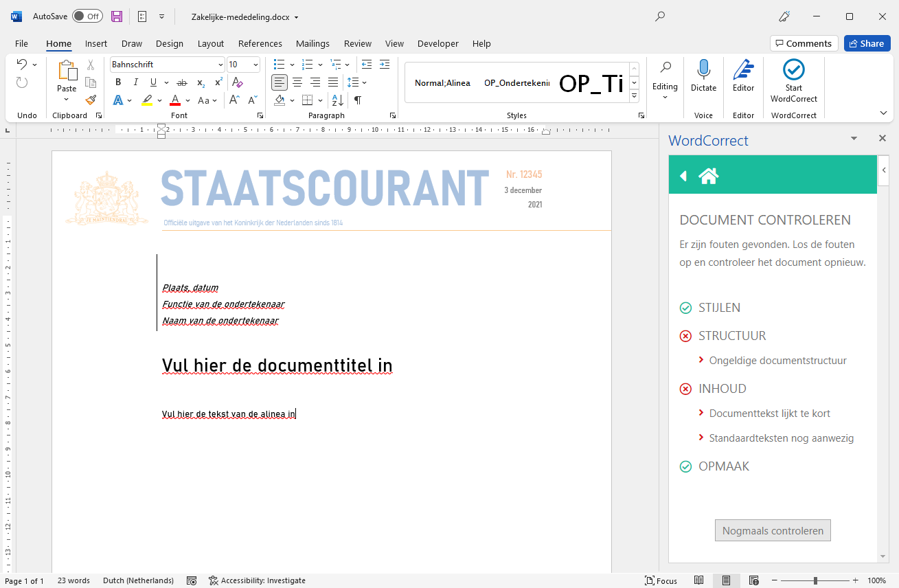Click the Share button
Viewport: 899px width, 588px height.
(867, 43)
